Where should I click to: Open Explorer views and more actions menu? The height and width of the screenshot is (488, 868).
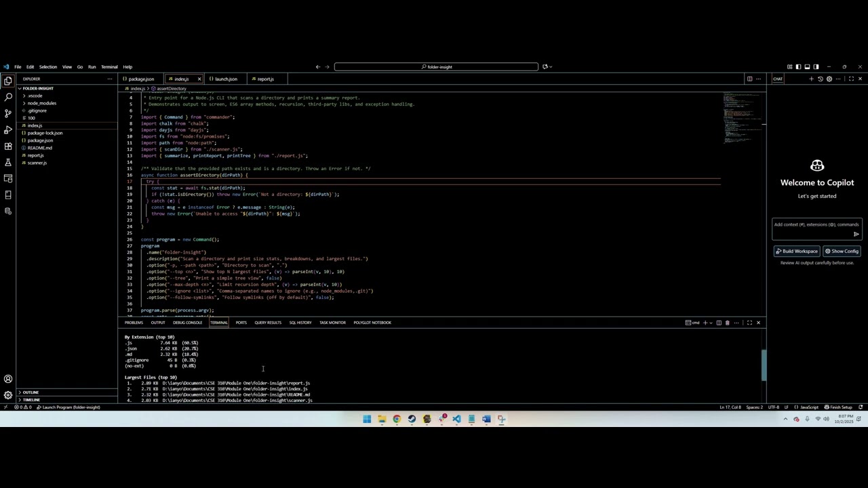pos(109,79)
